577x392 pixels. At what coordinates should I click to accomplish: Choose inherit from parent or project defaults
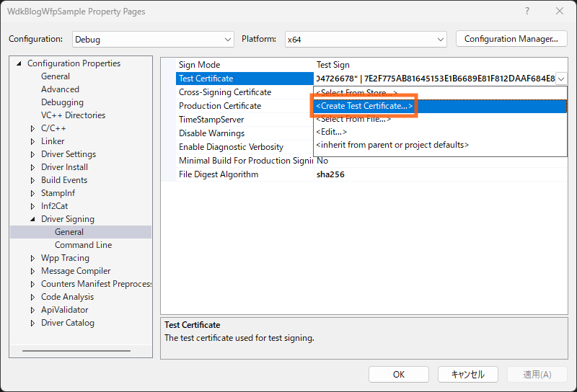(x=392, y=145)
